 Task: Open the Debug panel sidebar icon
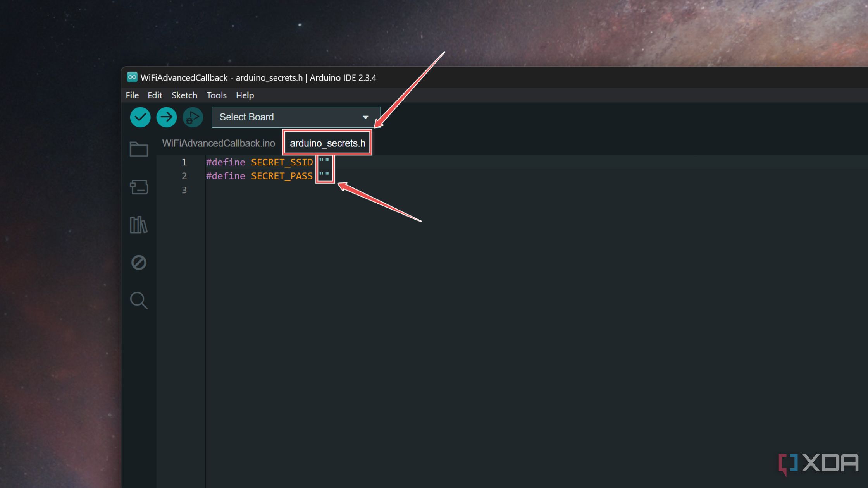(139, 263)
